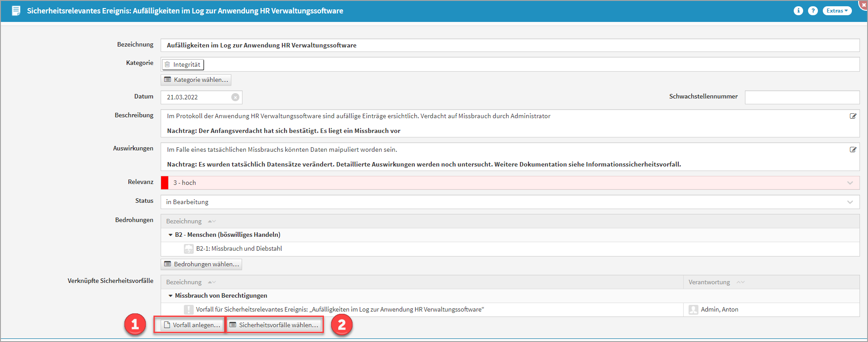The width and height of the screenshot is (868, 342).
Task: Click the red Relevanz color indicator
Action: [x=165, y=183]
